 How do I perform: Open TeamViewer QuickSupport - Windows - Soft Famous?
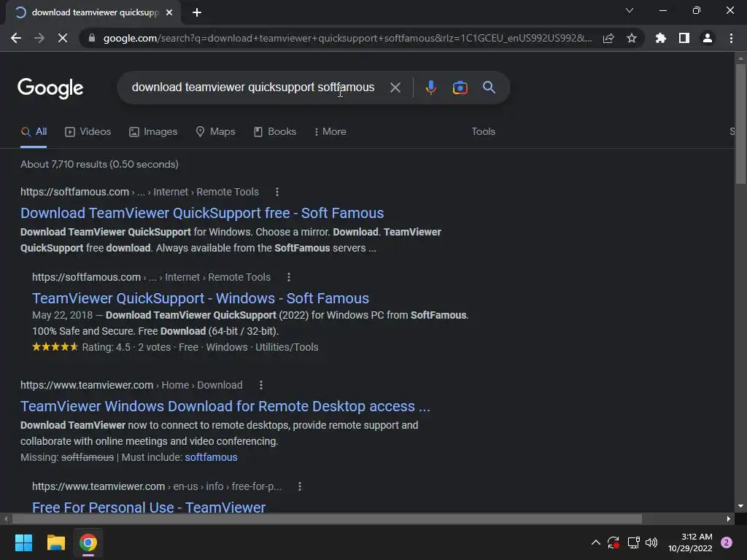pyautogui.click(x=200, y=298)
